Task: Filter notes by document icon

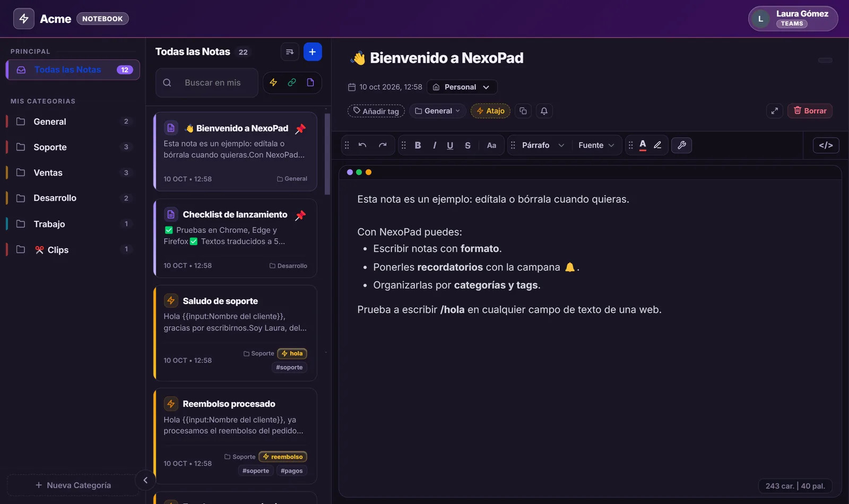Action: click(310, 82)
